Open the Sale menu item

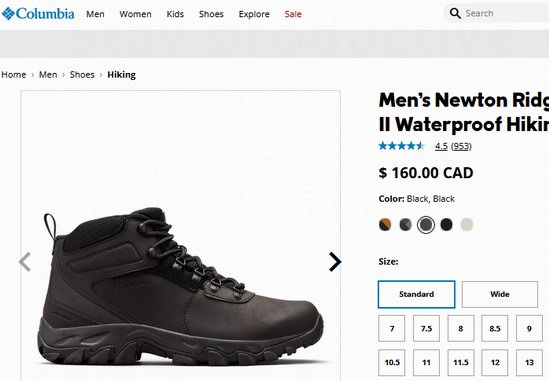click(x=293, y=14)
